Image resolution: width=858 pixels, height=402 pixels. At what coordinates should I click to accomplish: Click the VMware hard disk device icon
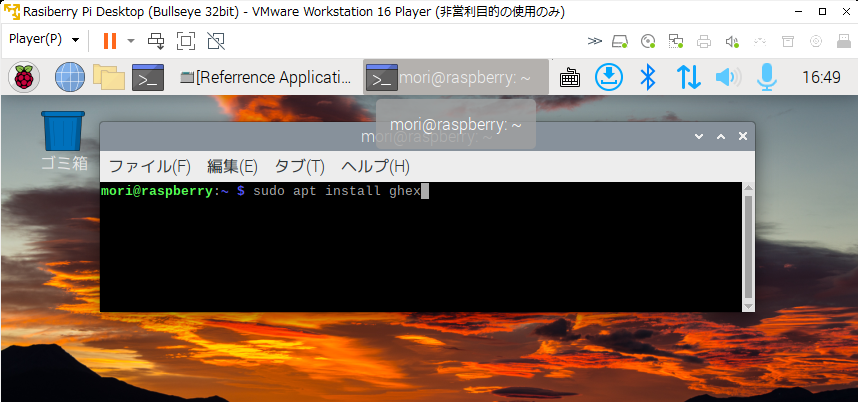click(620, 41)
